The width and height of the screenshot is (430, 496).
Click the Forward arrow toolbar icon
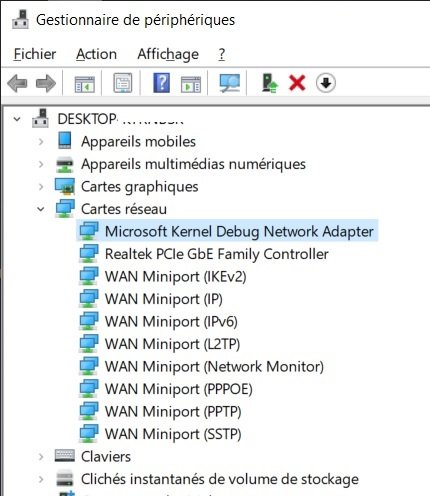tap(46, 83)
